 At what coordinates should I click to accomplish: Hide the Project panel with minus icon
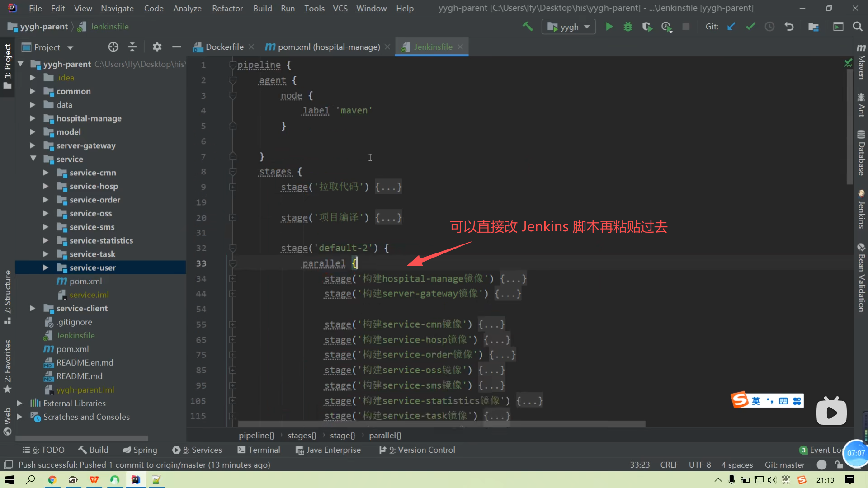pyautogui.click(x=176, y=47)
